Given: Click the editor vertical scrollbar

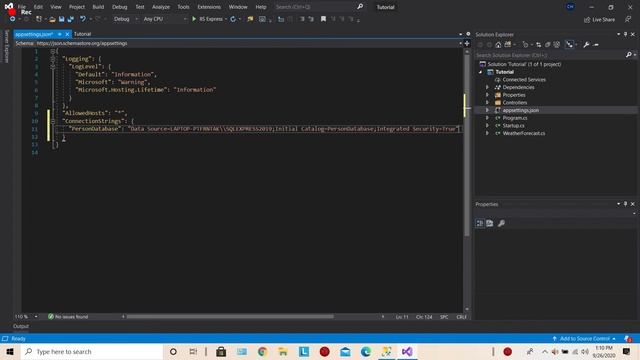Looking at the screenshot, I should 467,144.
